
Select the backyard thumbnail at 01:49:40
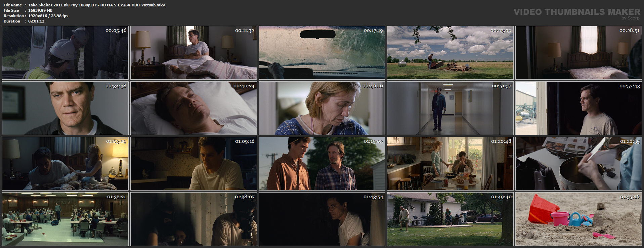click(x=450, y=219)
